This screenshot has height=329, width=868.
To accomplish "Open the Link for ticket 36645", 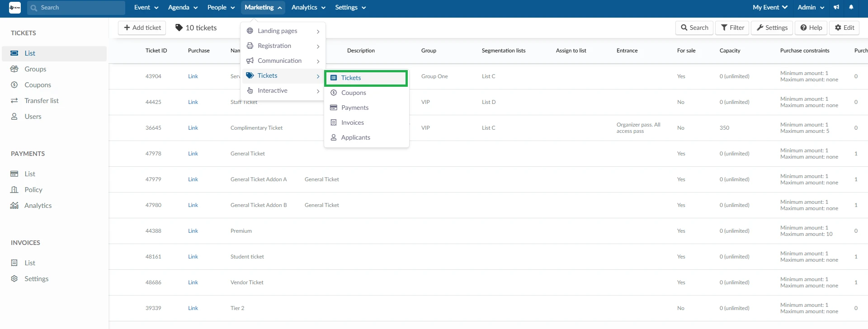I will point(193,128).
